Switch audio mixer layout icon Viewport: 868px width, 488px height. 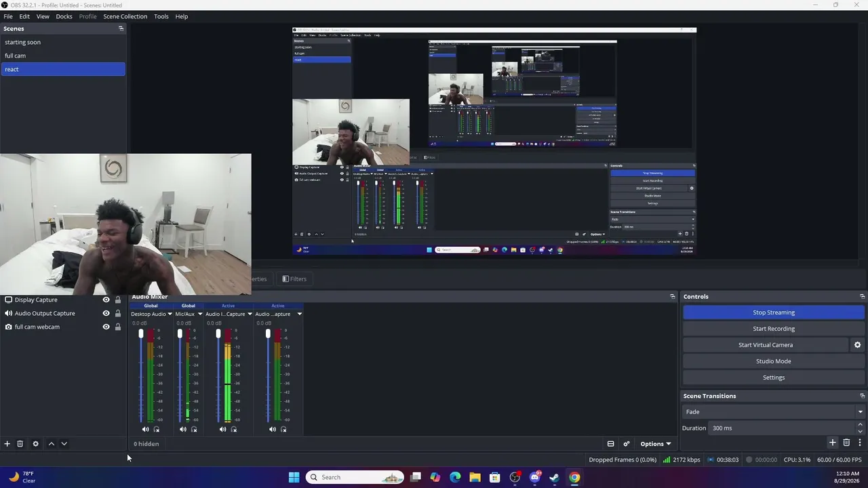[x=610, y=444]
